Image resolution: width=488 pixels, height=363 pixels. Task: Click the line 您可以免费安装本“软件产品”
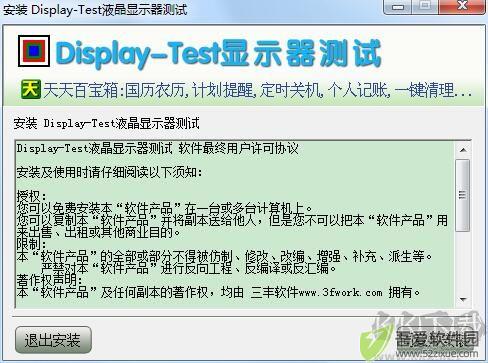(x=165, y=209)
